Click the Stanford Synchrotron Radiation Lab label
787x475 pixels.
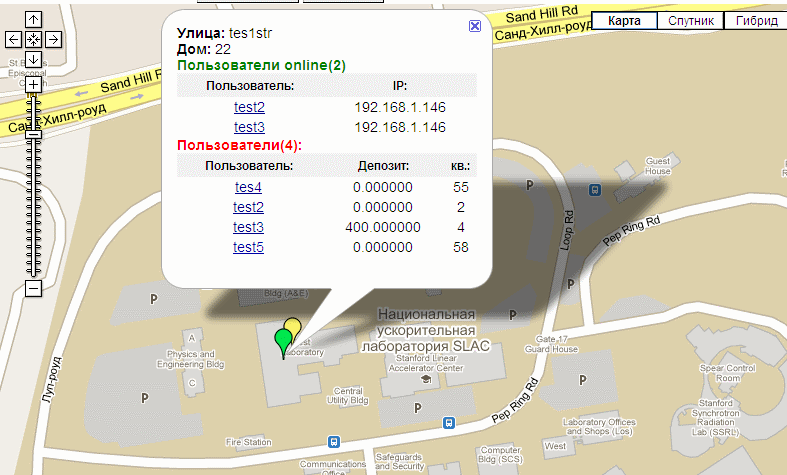[716, 417]
